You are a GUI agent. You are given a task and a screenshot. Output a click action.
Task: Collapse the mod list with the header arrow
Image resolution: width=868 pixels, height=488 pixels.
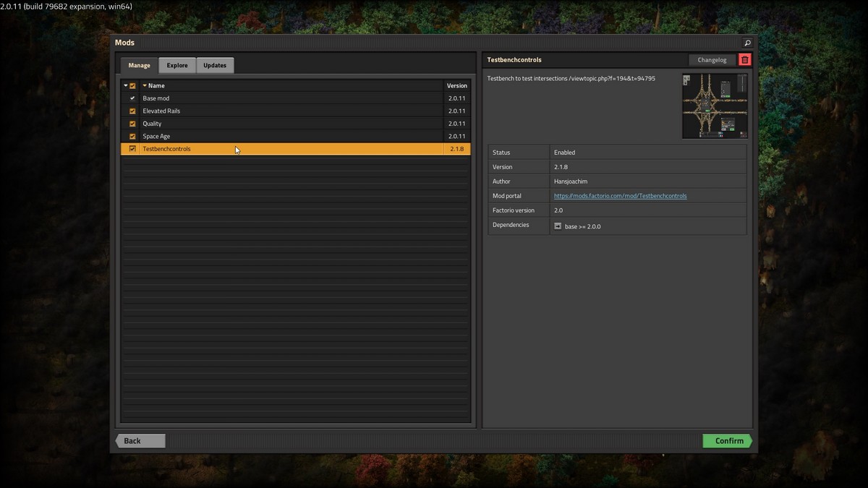point(124,85)
